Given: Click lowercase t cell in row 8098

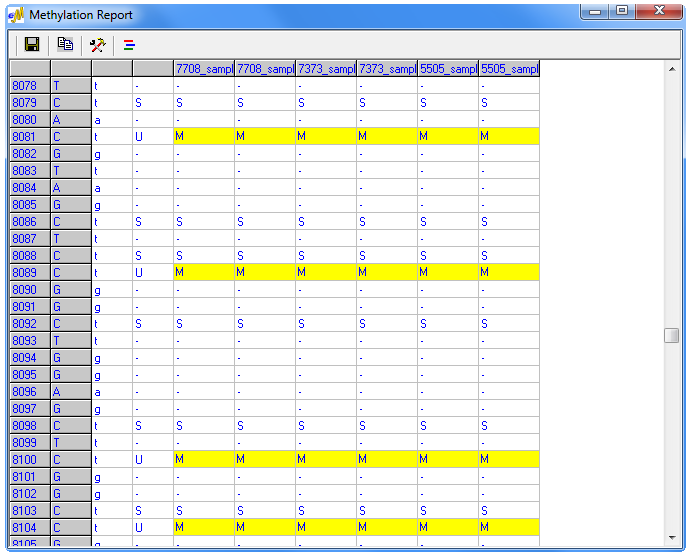Looking at the screenshot, I should coord(112,426).
